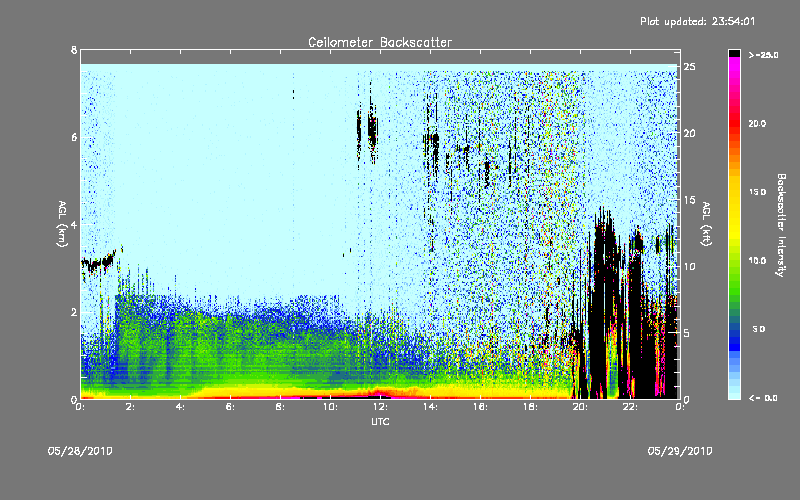Click the 6 km tick on left axis
800x500 pixels.
click(x=74, y=137)
